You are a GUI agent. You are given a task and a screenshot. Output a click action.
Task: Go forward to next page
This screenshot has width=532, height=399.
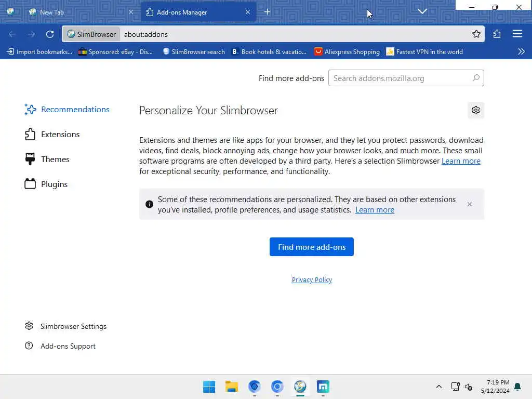pos(31,34)
